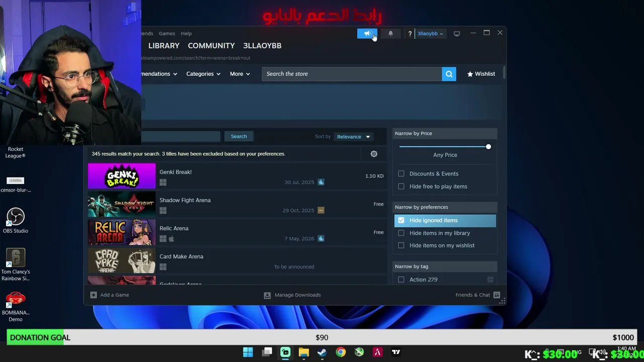Check Hide items on my wishlist
Viewport: 644px width, 362px height.
[401, 246]
